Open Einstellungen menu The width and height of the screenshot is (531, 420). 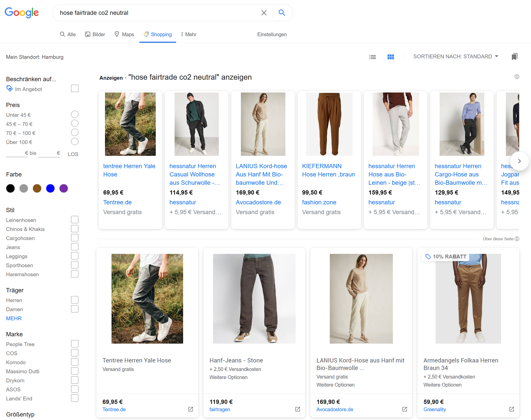(272, 34)
